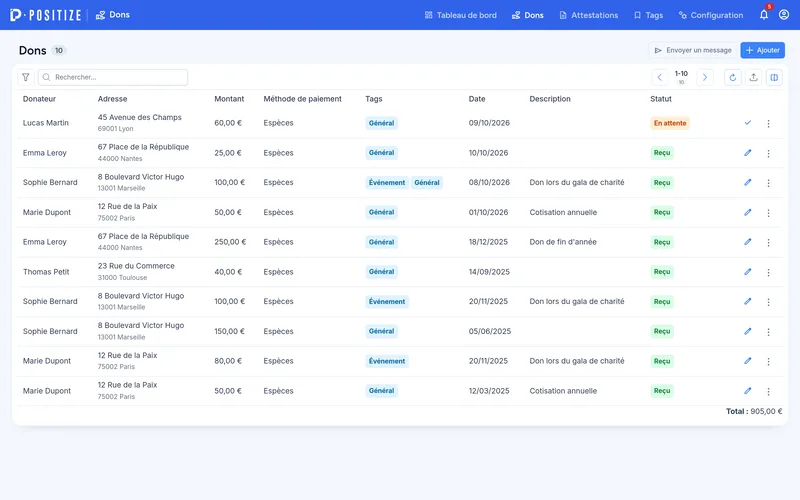Image resolution: width=800 pixels, height=500 pixels.
Task: Click 250,00 € amount cell
Action: 230,242
